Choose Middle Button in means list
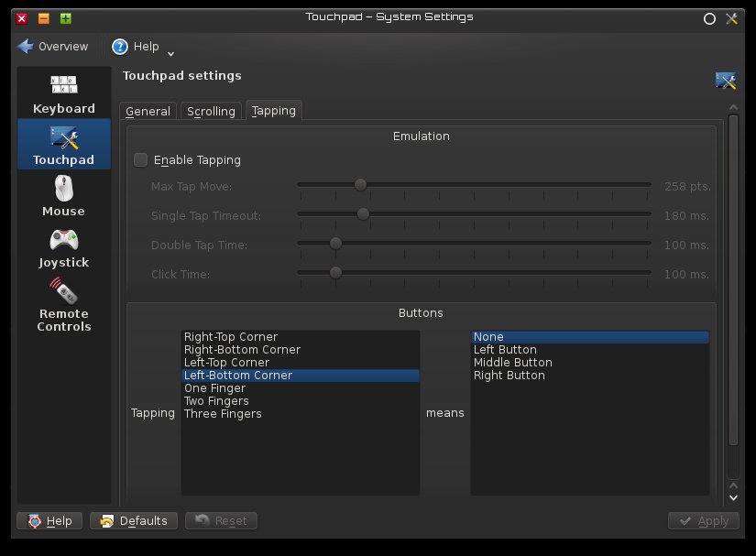 click(x=512, y=363)
